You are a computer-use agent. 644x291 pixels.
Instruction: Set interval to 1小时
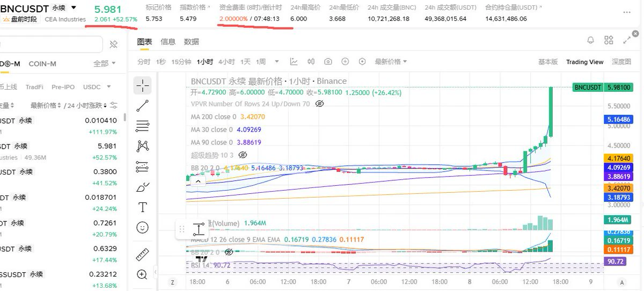(x=204, y=62)
